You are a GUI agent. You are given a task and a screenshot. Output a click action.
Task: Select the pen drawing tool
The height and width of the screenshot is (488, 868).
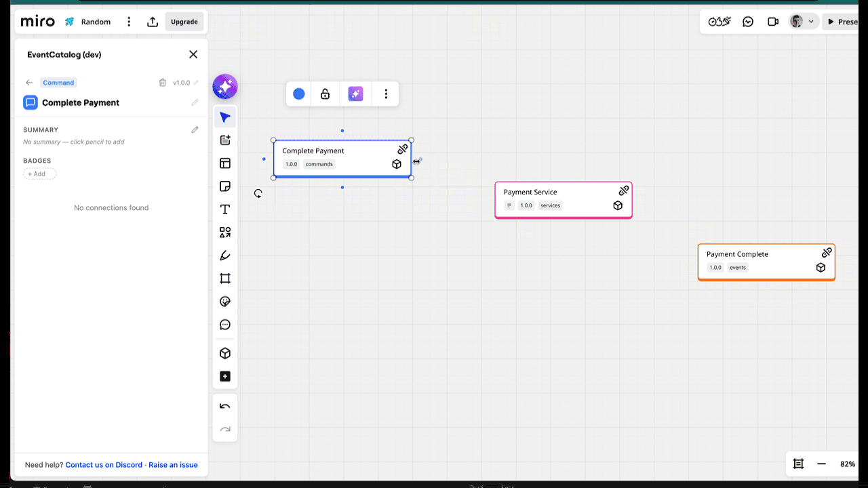coord(224,255)
